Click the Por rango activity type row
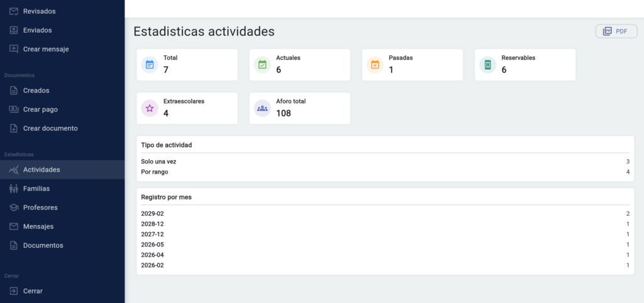Screen dimensions: 644x303 click(386, 172)
